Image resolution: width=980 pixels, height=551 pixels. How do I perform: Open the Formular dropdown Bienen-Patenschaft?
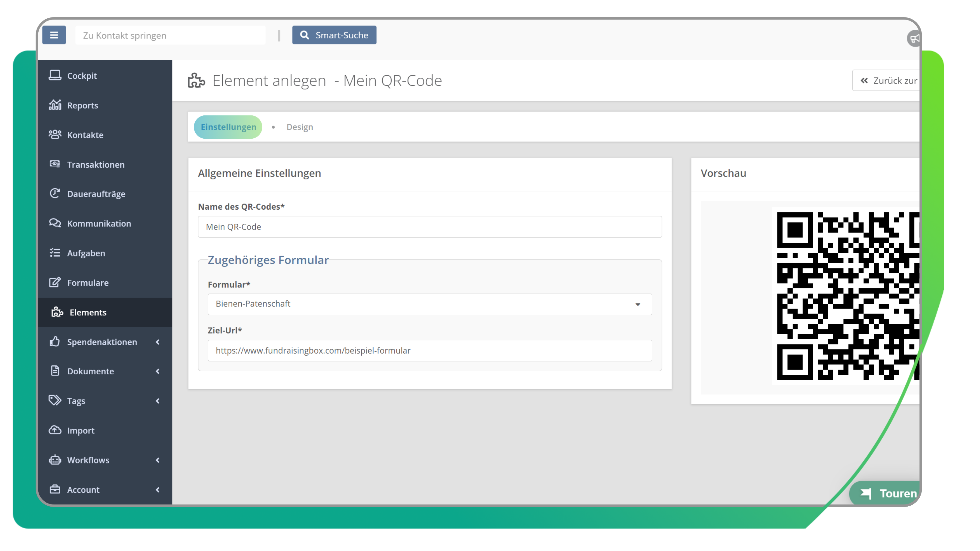point(429,304)
